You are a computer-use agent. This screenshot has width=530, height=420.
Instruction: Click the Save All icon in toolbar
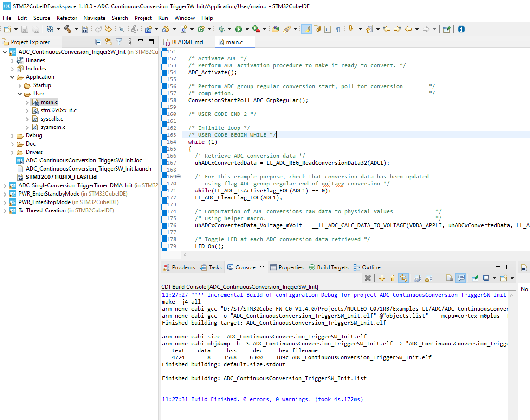35,29
